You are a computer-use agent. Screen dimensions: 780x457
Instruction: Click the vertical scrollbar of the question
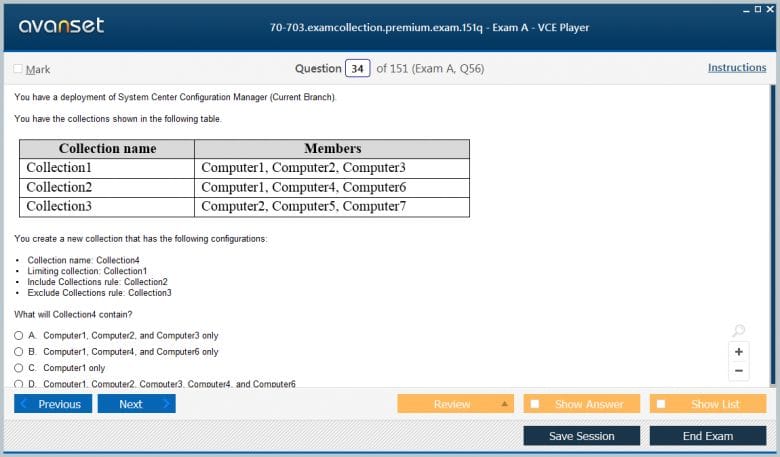[773, 235]
